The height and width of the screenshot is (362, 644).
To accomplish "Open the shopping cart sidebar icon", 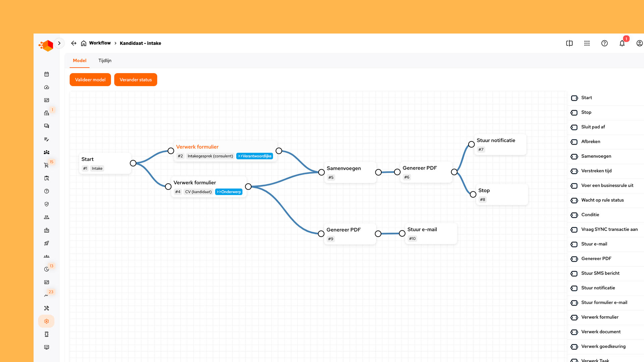I will [46, 165].
